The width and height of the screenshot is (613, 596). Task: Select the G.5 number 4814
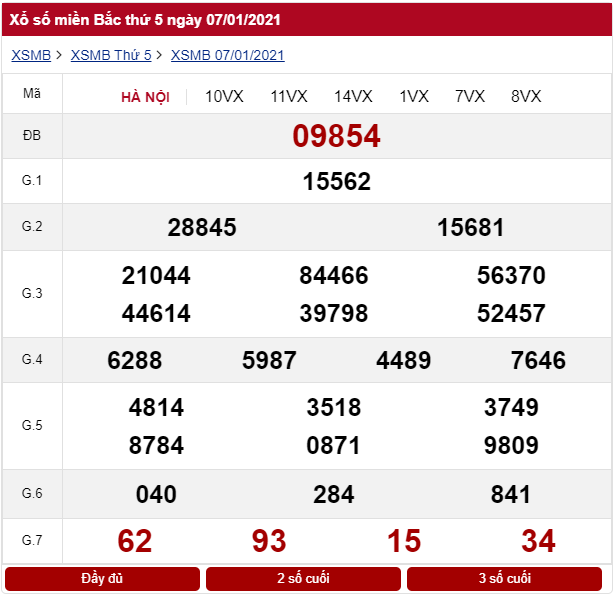point(156,407)
